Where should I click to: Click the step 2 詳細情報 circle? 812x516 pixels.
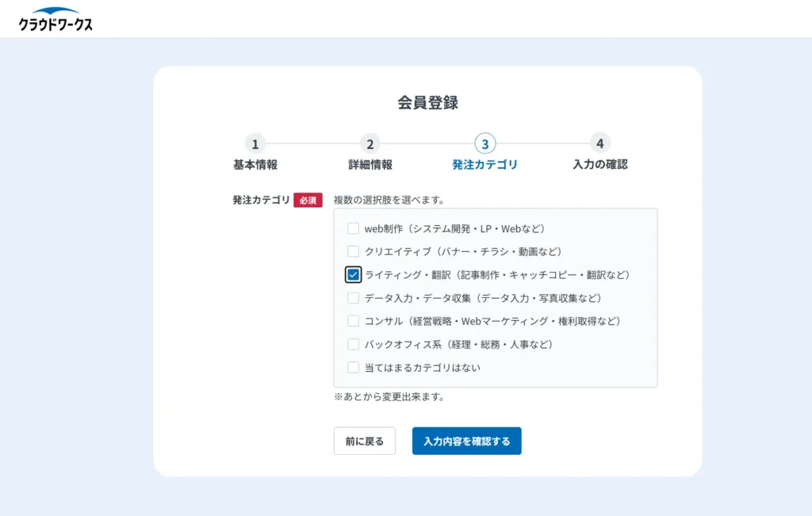tap(370, 145)
